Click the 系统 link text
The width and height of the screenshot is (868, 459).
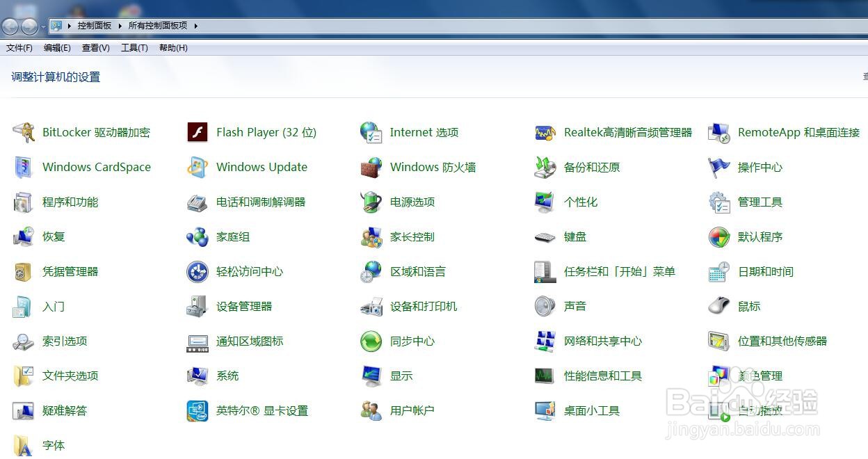(227, 376)
